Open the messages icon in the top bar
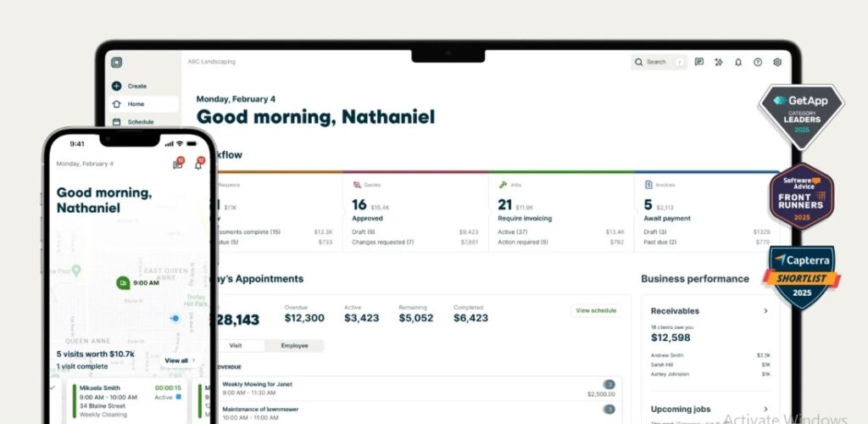This screenshot has height=424, width=868. (x=698, y=62)
